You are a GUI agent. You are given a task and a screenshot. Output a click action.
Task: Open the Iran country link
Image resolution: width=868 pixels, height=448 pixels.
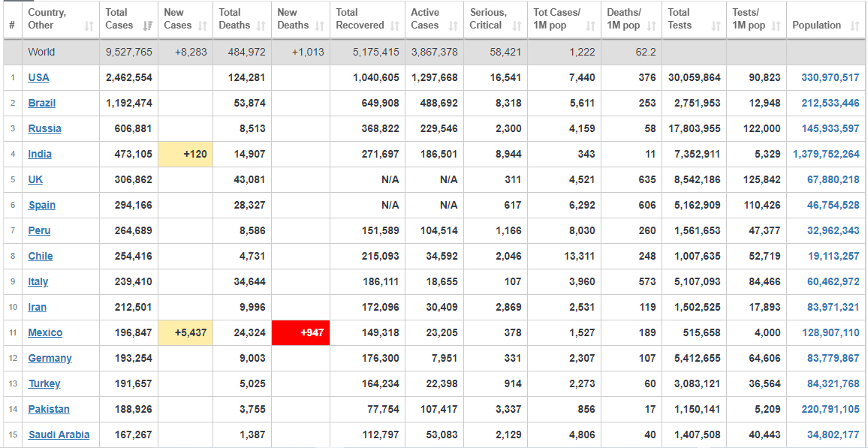[38, 307]
